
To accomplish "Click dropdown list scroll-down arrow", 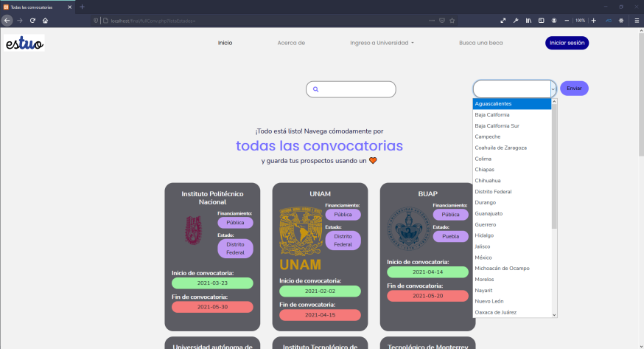I will (554, 315).
